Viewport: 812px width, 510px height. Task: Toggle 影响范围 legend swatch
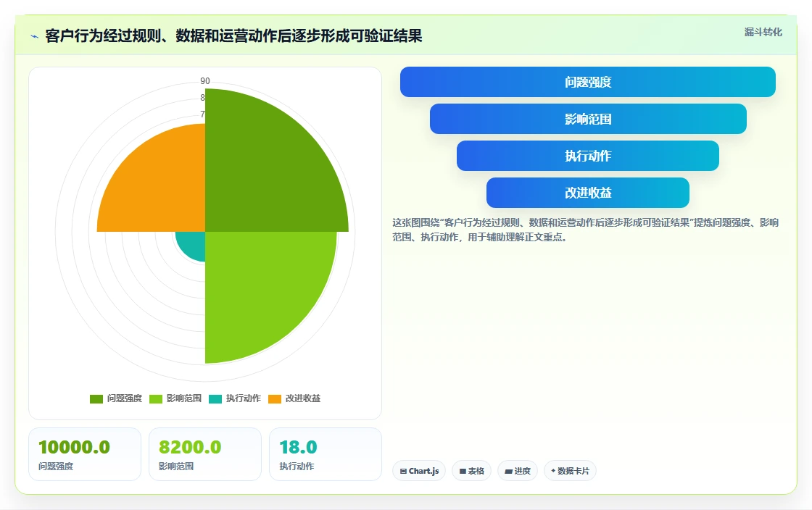point(156,398)
